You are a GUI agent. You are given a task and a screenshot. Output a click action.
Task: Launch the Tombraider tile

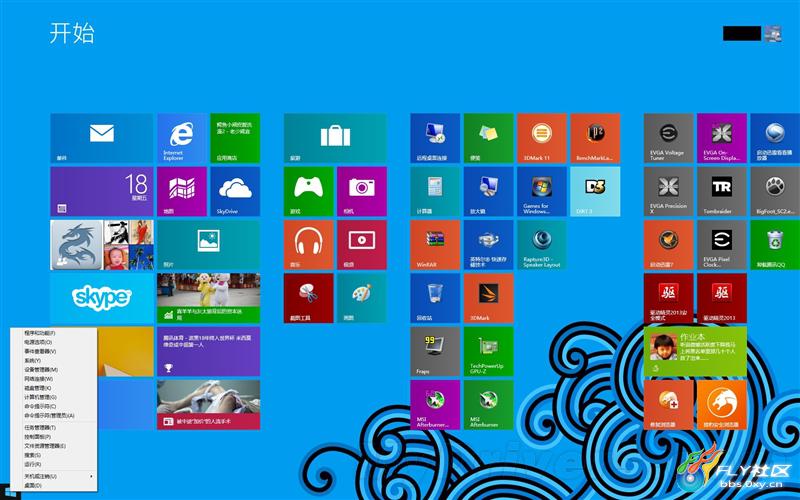(x=722, y=191)
